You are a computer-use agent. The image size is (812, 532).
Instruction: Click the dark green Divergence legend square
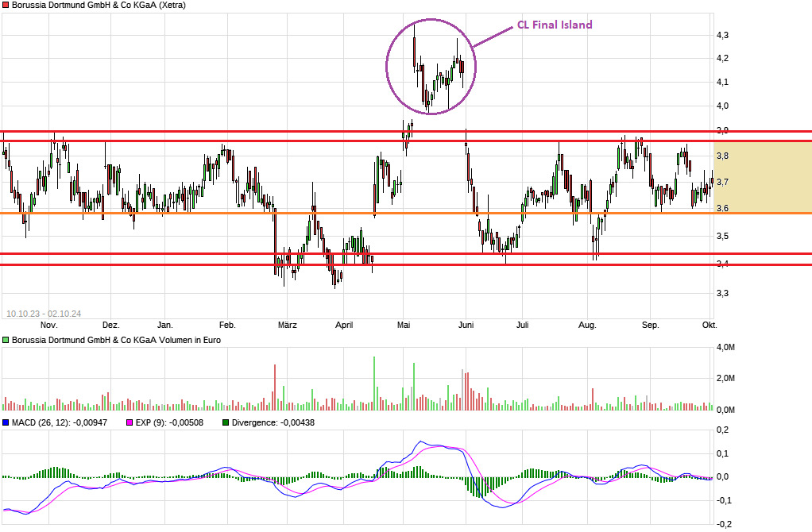[x=226, y=422]
